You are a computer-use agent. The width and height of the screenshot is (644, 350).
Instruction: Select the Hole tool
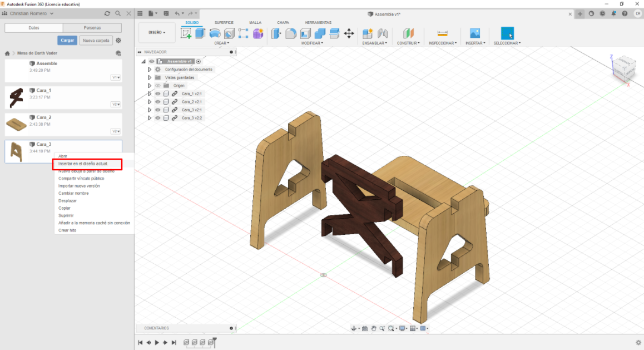click(229, 33)
